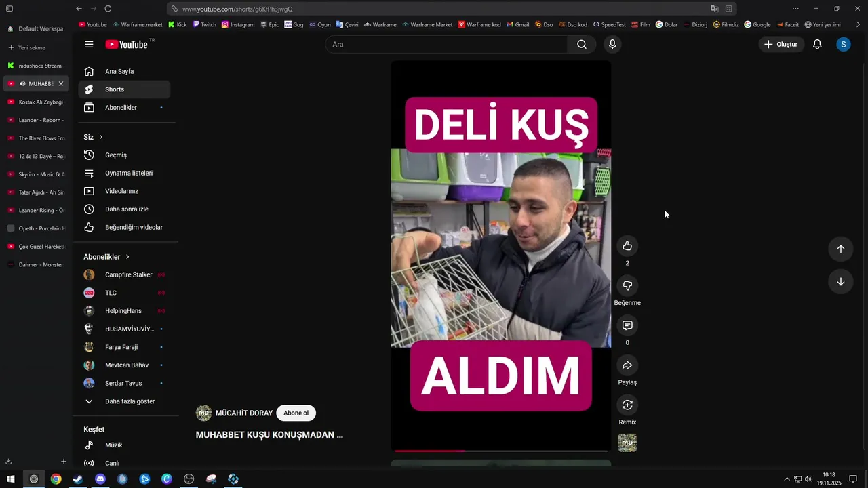Share the short with Paylaş arrow

click(627, 366)
